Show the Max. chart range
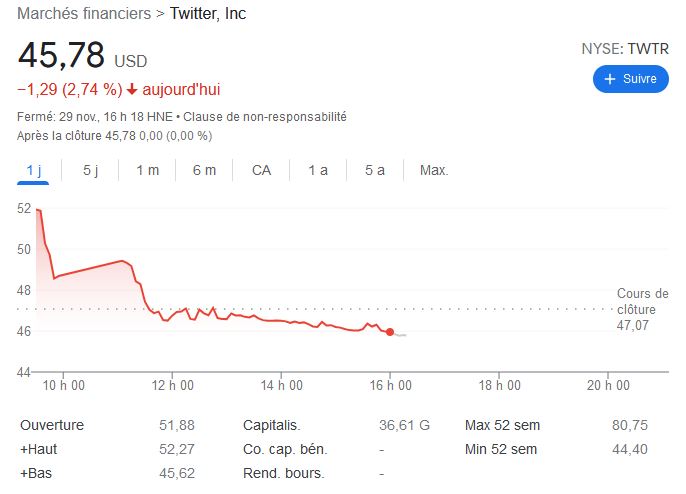Image resolution: width=686 pixels, height=494 pixels. (x=434, y=170)
